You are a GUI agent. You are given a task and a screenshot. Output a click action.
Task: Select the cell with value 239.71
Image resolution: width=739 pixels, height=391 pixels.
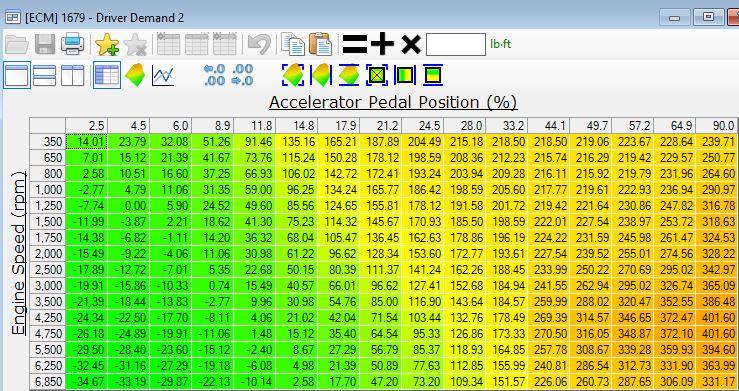coord(718,142)
